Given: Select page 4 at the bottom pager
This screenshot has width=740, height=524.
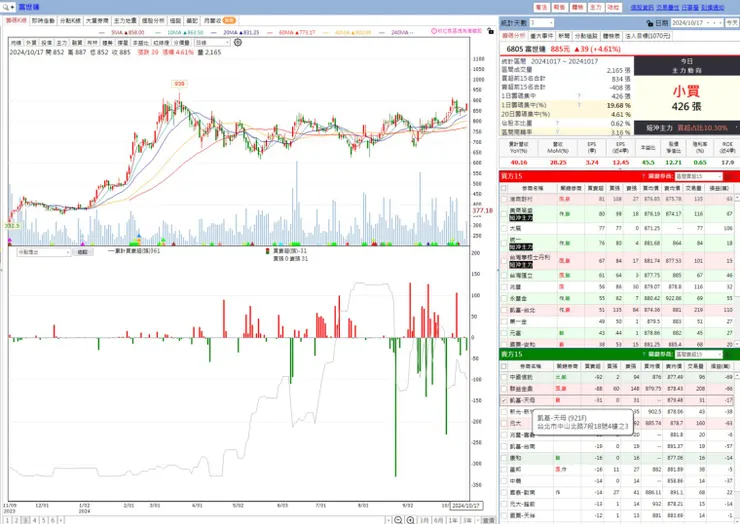Looking at the screenshot, I should pos(34,520).
